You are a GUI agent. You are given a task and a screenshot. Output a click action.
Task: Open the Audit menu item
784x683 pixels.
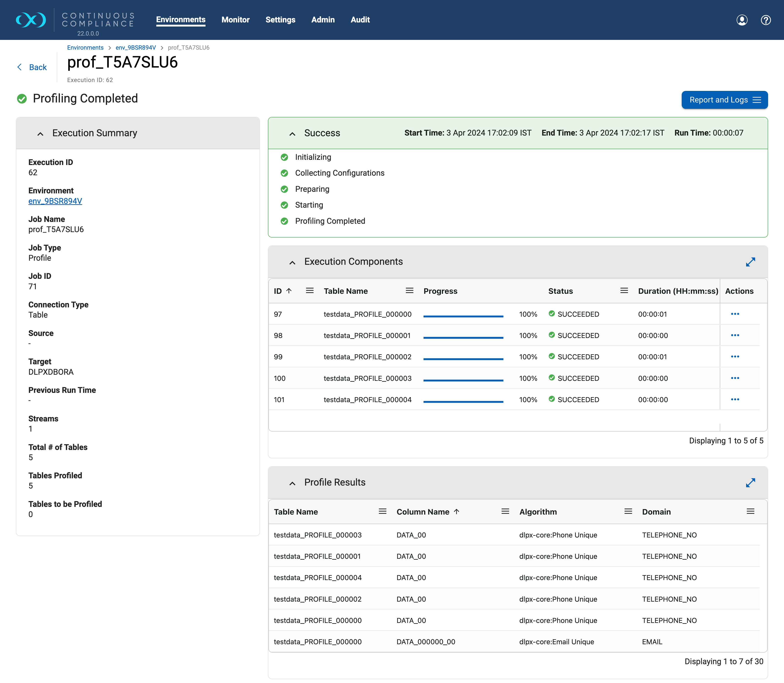point(360,20)
